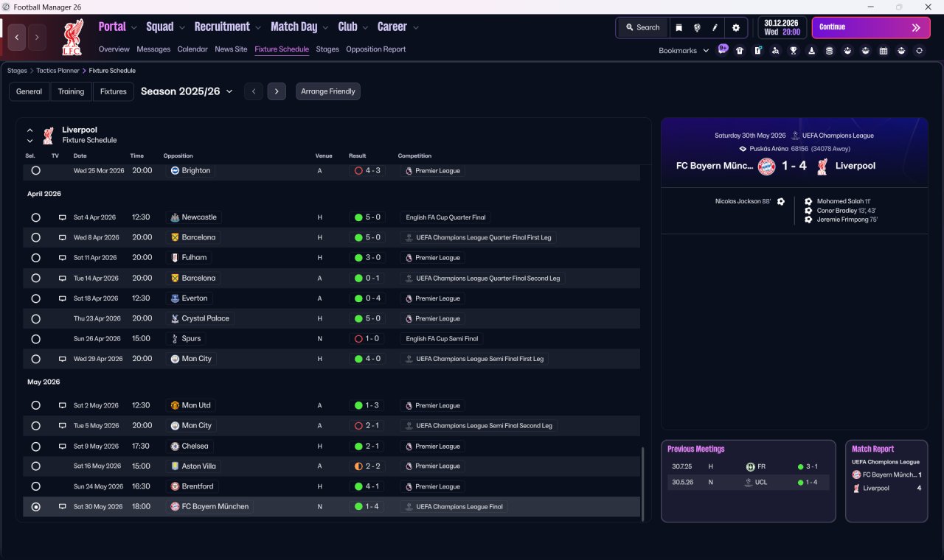
Task: Select the radio button for the Crystal Palace fixture
Action: point(35,318)
